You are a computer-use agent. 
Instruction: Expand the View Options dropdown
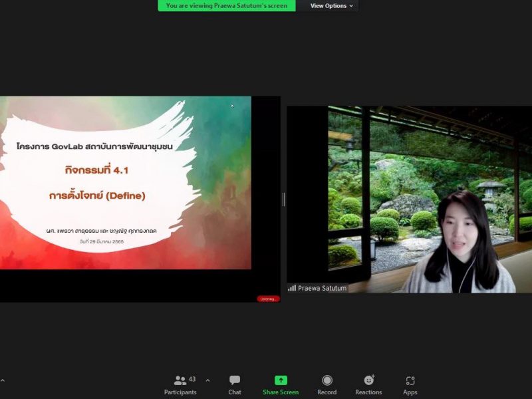coord(332,6)
